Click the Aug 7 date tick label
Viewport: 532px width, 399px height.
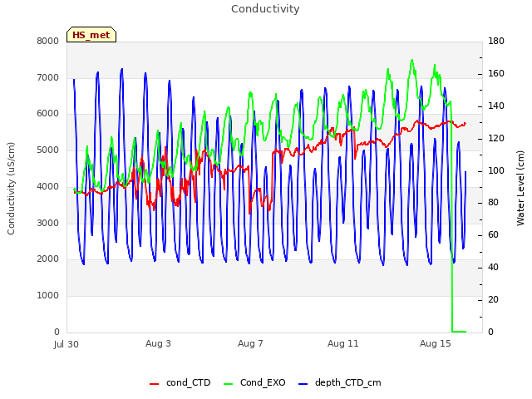[250, 343]
